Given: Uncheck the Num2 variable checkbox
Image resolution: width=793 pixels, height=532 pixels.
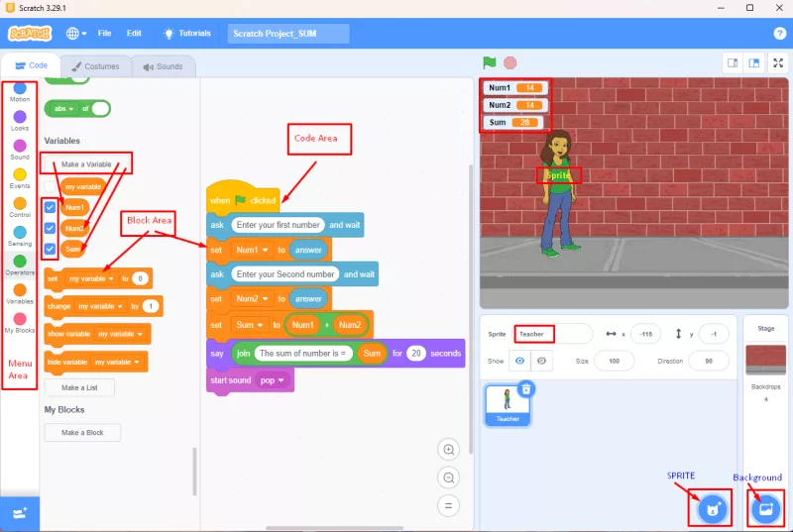Looking at the screenshot, I should (50, 228).
